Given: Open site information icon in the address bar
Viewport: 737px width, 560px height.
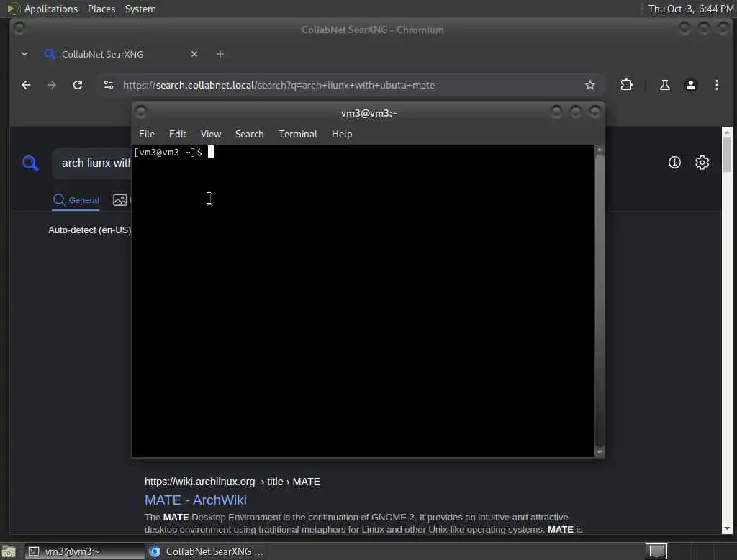Looking at the screenshot, I should click(x=109, y=85).
